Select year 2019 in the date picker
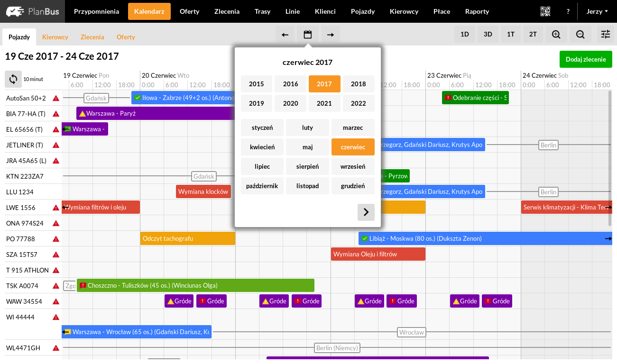The image size is (617, 364). (x=256, y=103)
